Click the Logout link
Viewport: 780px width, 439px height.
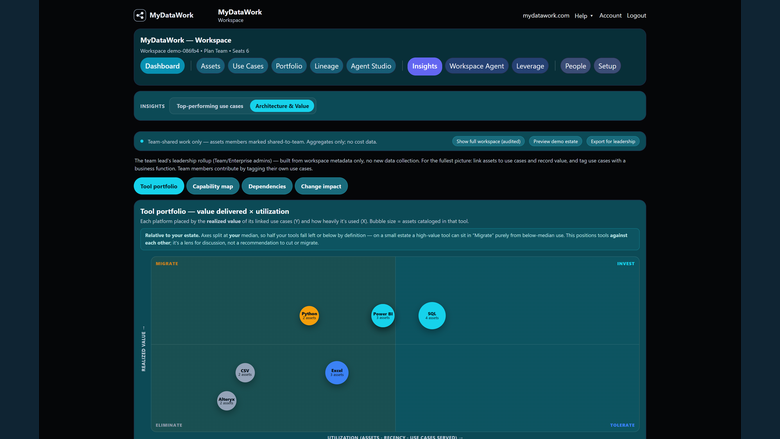coord(636,16)
